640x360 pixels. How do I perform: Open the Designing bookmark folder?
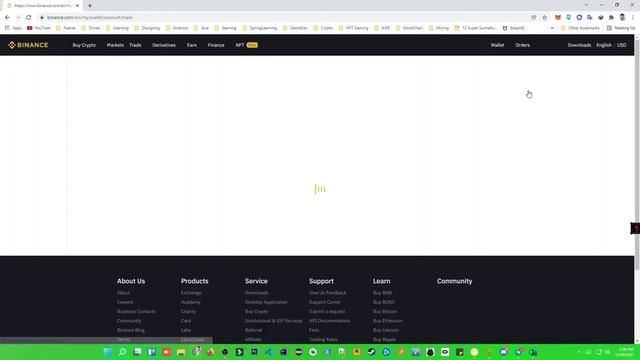point(147,28)
